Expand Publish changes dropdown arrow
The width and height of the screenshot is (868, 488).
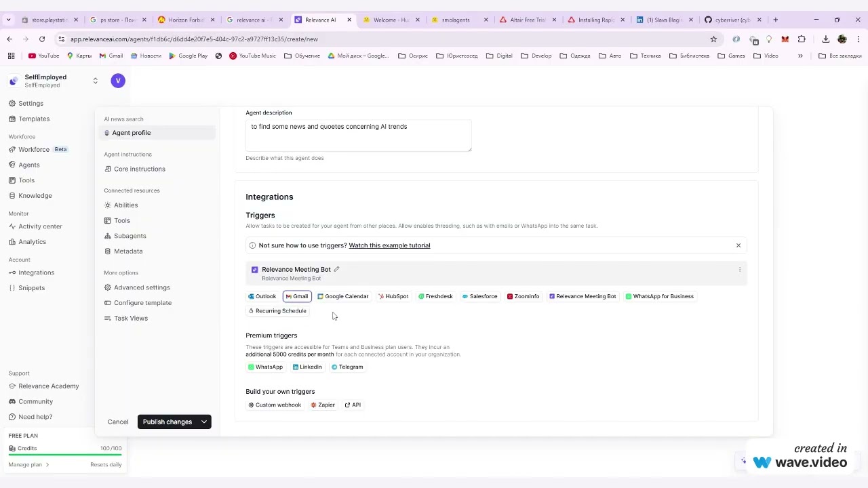click(x=204, y=422)
